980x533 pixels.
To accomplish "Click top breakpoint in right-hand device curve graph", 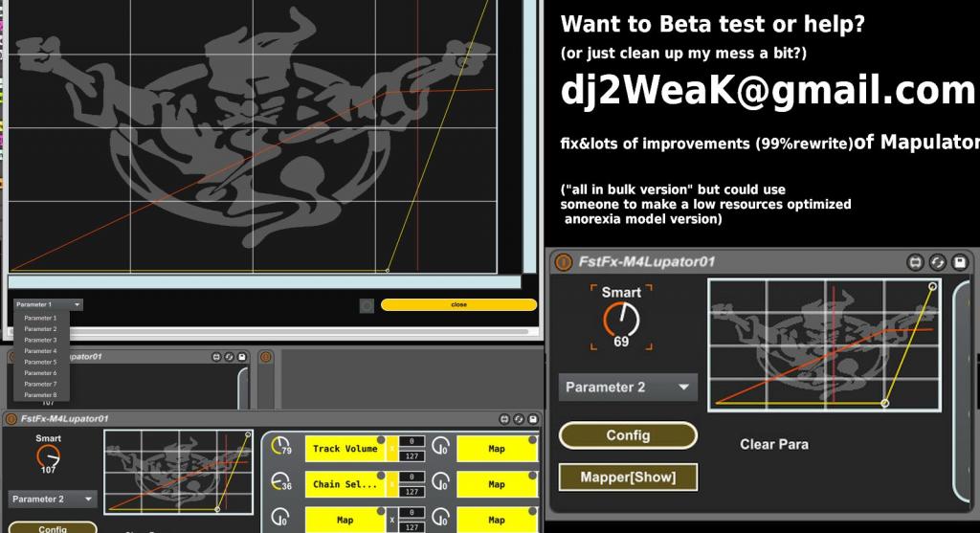I will pos(932,287).
